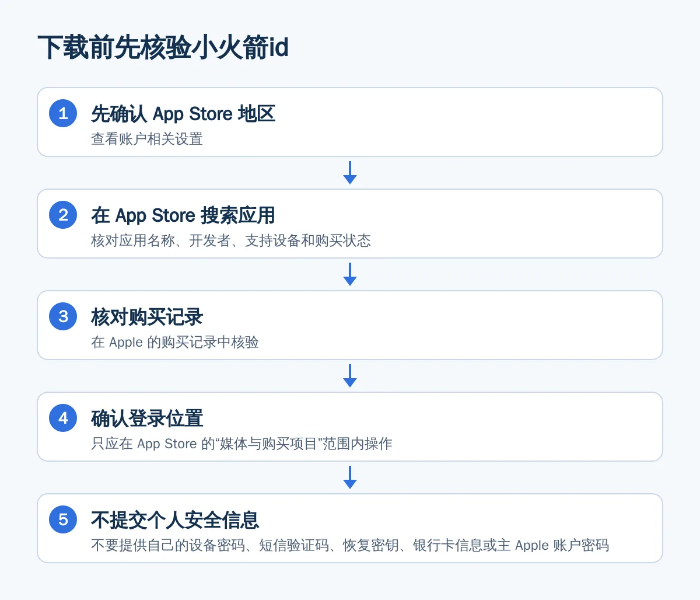Click the subtitle 查看账户相关设置

click(x=147, y=139)
